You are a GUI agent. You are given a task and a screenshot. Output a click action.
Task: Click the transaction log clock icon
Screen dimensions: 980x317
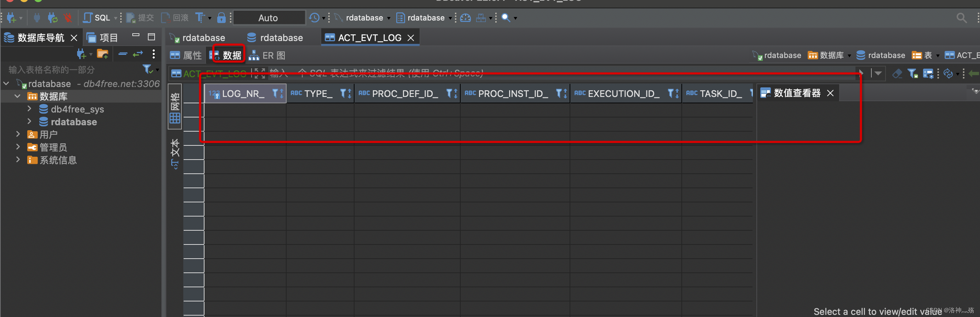click(314, 17)
